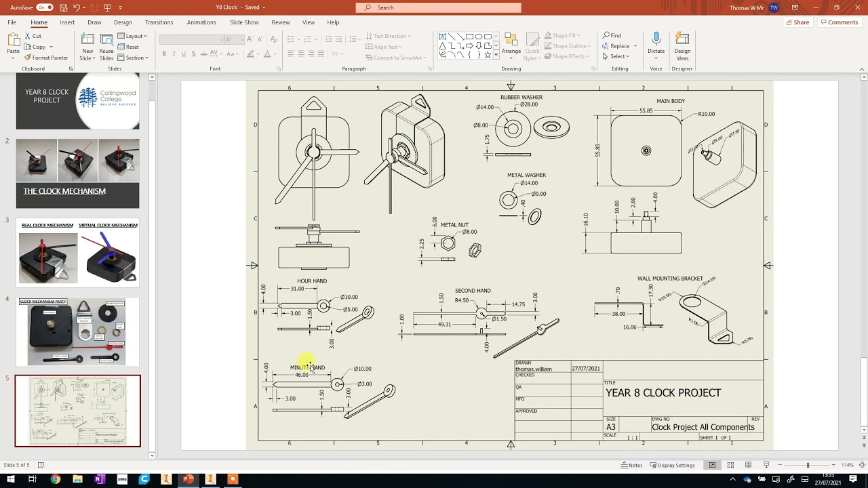
Task: Open Display Settings
Action: pos(672,466)
